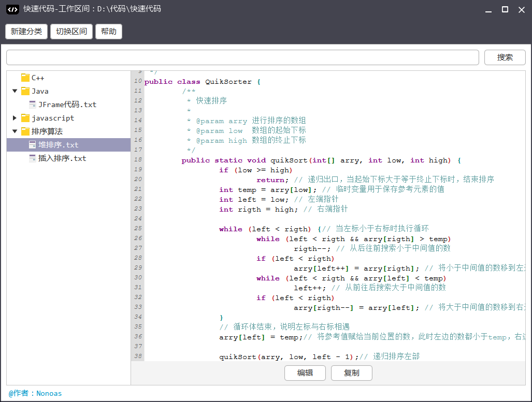Select 堆排序.txt in the tree
The width and height of the screenshot is (532, 402).
click(x=59, y=145)
